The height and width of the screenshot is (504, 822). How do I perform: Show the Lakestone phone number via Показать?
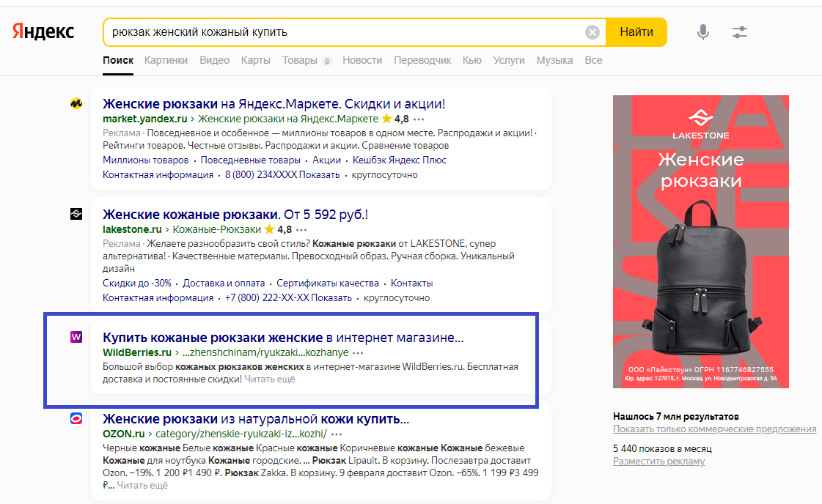(331, 298)
